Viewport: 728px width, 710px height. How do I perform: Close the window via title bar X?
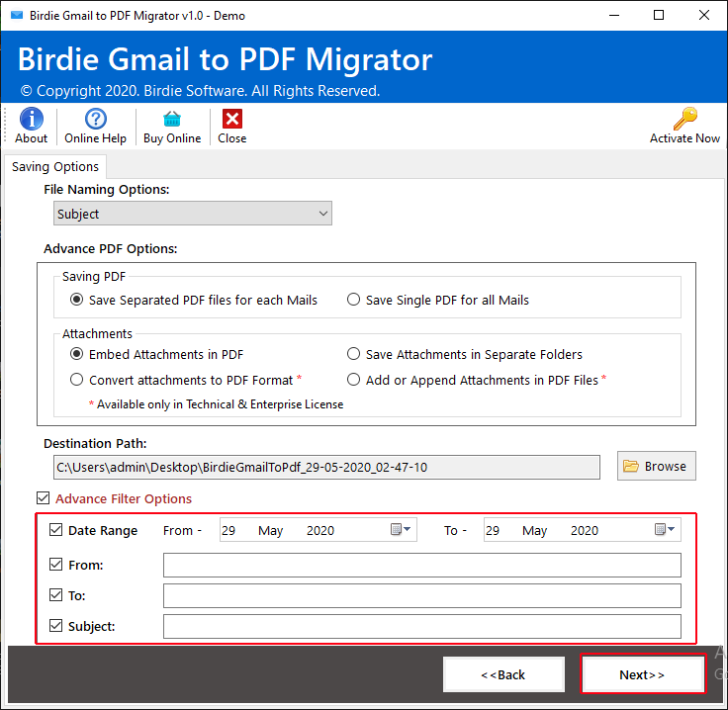point(704,15)
